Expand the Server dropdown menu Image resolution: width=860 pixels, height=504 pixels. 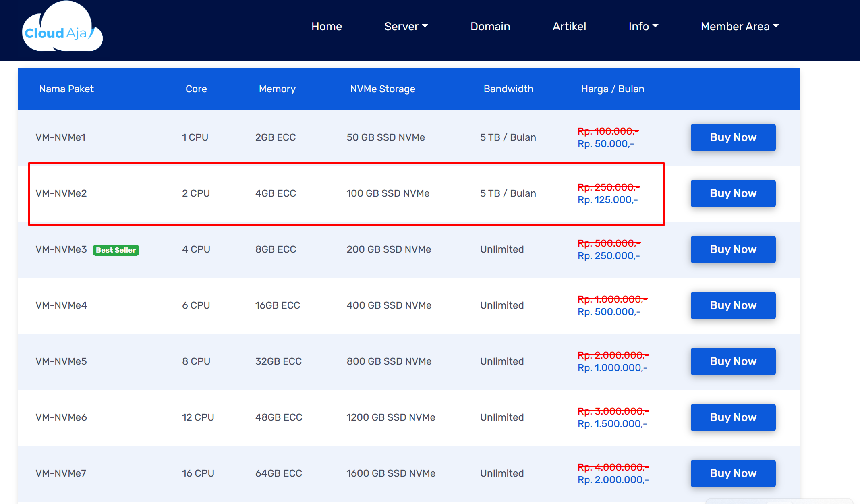(x=406, y=27)
